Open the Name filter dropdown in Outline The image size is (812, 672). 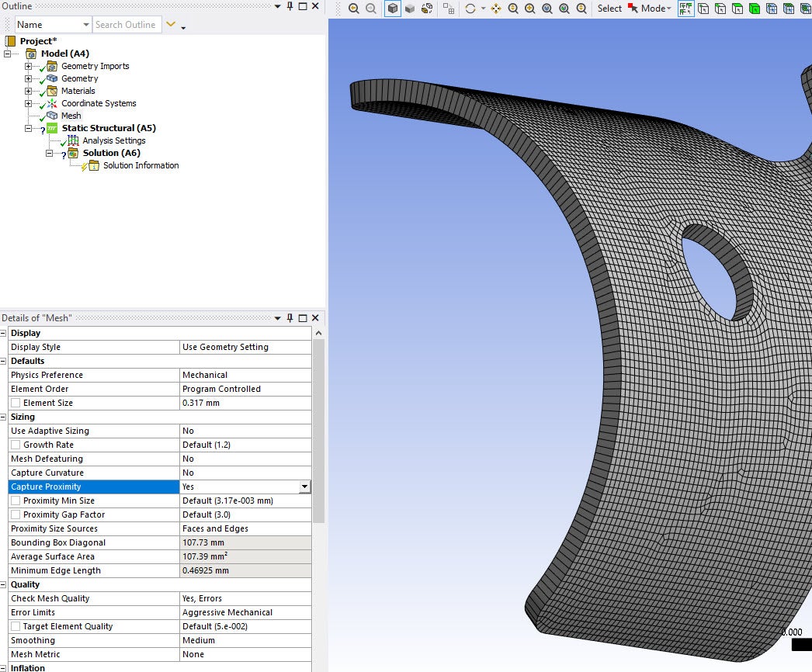[x=85, y=25]
